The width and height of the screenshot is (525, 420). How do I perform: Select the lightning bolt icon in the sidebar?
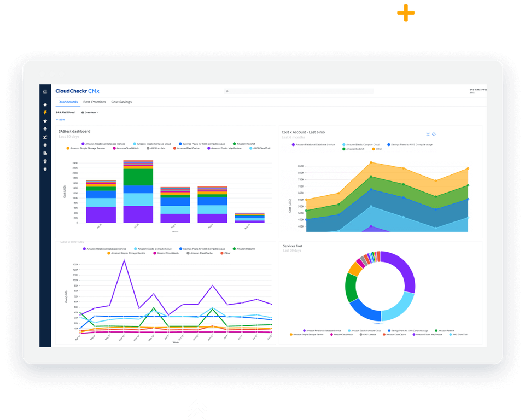pos(45,112)
